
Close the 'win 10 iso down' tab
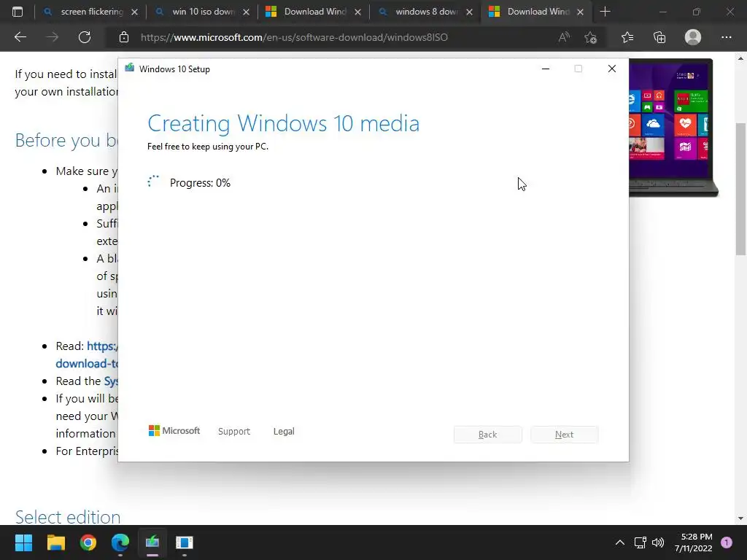tap(247, 12)
